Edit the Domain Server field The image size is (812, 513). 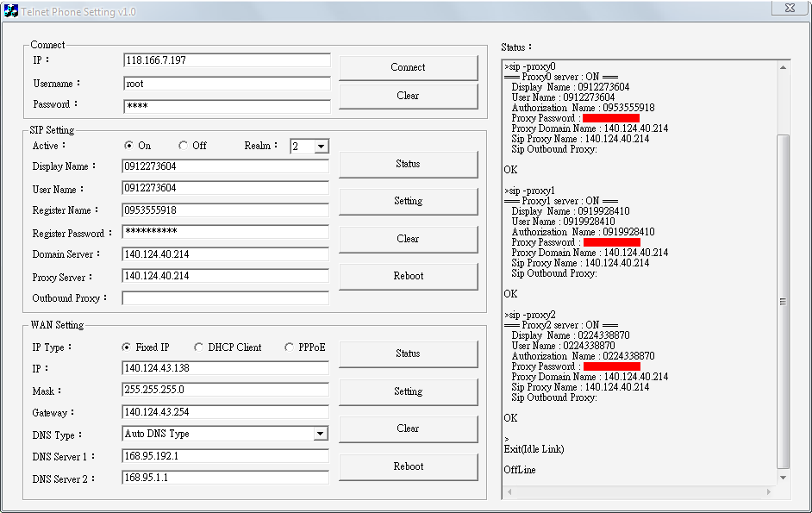[225, 254]
